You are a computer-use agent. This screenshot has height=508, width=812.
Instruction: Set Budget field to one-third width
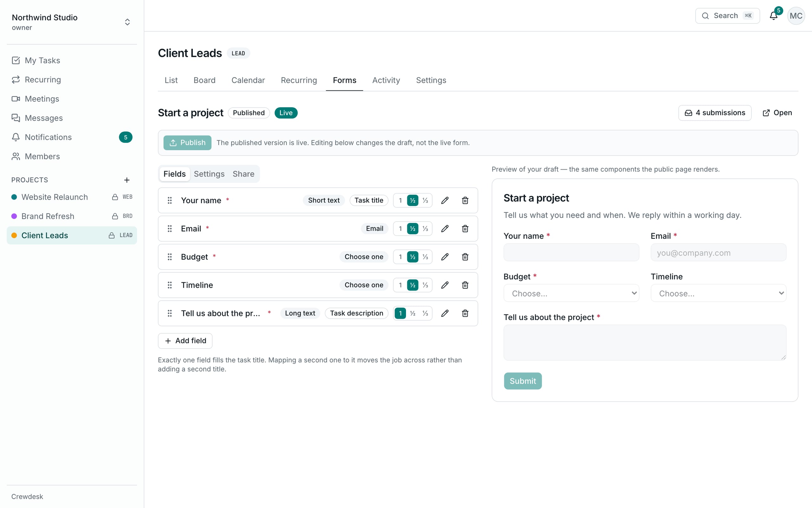coord(425,257)
